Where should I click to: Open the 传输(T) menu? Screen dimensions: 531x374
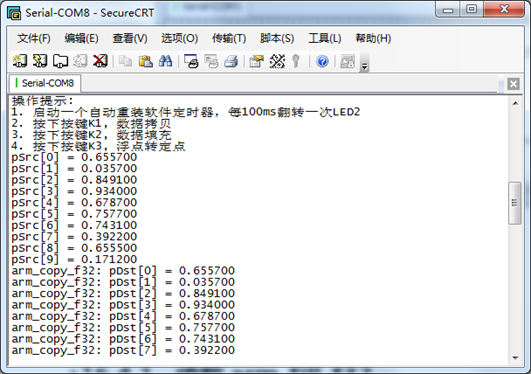click(229, 38)
